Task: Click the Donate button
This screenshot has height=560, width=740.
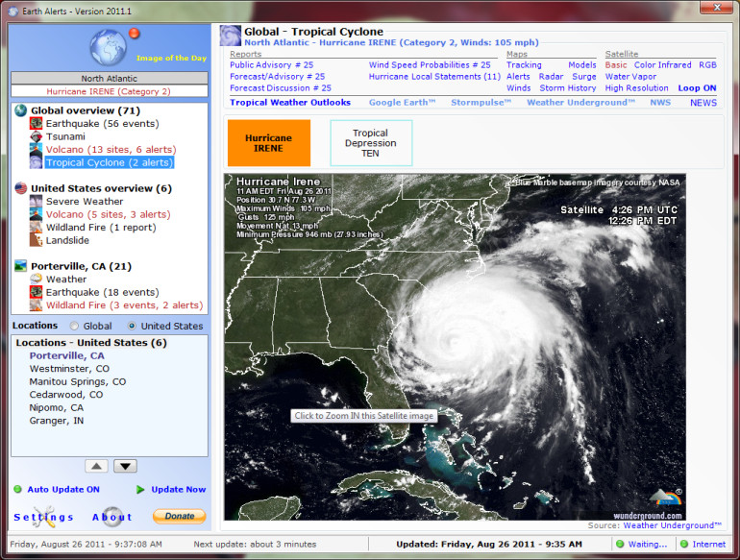Action: [180, 517]
